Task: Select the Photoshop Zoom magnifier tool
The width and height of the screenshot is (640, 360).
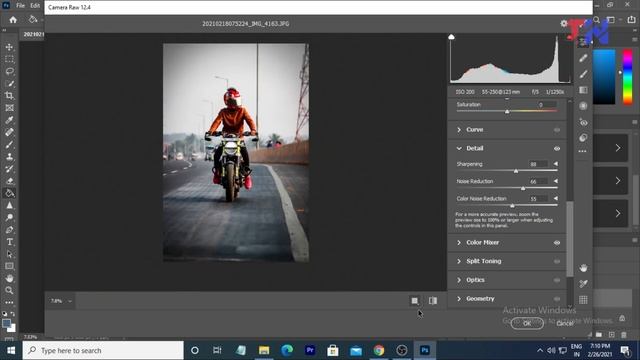Action: pos(9,290)
